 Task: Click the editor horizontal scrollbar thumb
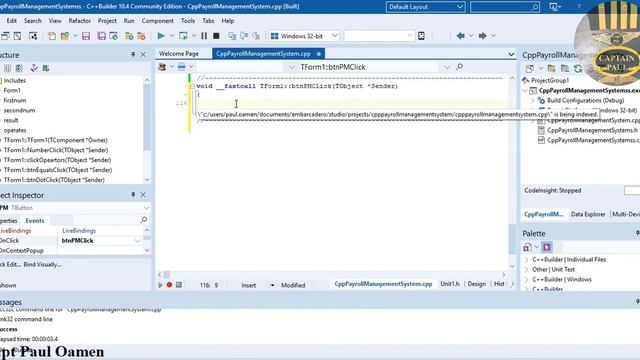pyautogui.click(x=167, y=275)
